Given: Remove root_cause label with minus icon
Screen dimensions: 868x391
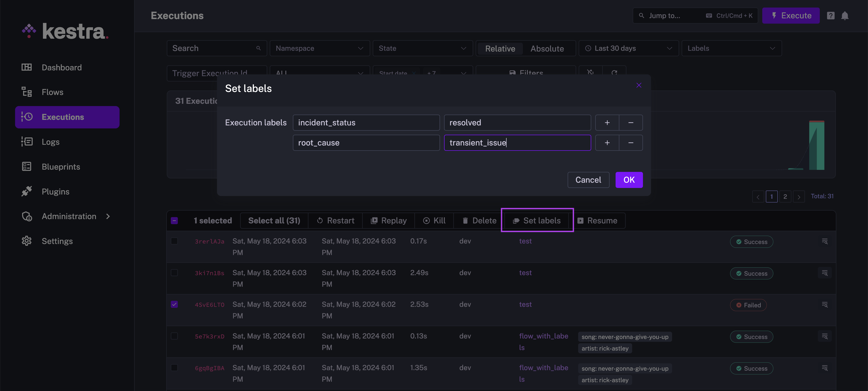Looking at the screenshot, I should [x=630, y=143].
